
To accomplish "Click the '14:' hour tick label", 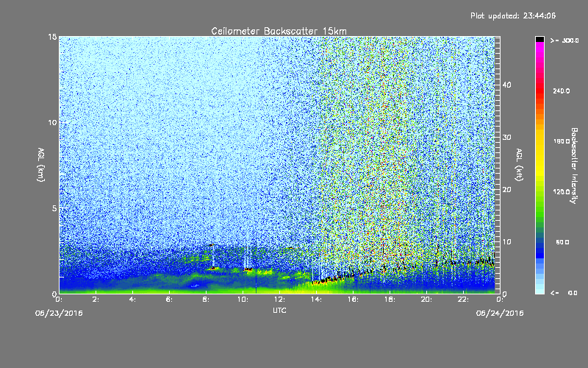I will pos(316,300).
